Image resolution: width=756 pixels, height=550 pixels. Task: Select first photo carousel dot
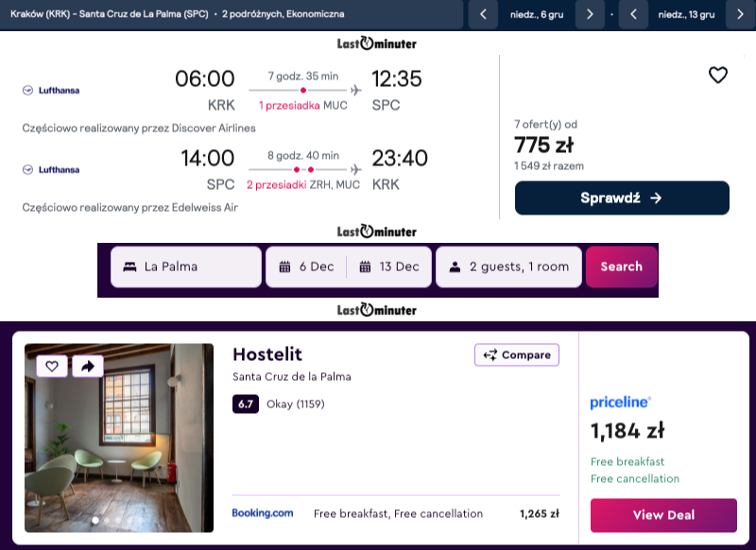point(95,520)
